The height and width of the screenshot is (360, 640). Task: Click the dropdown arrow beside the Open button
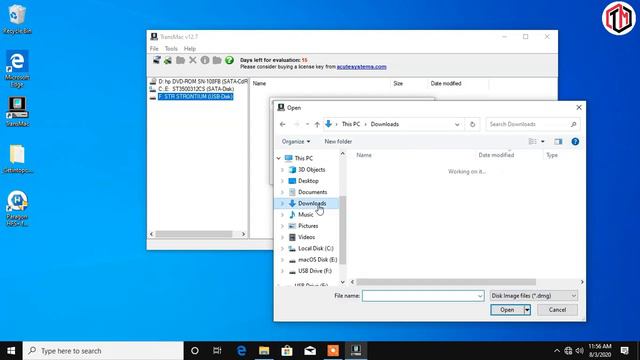(527, 310)
